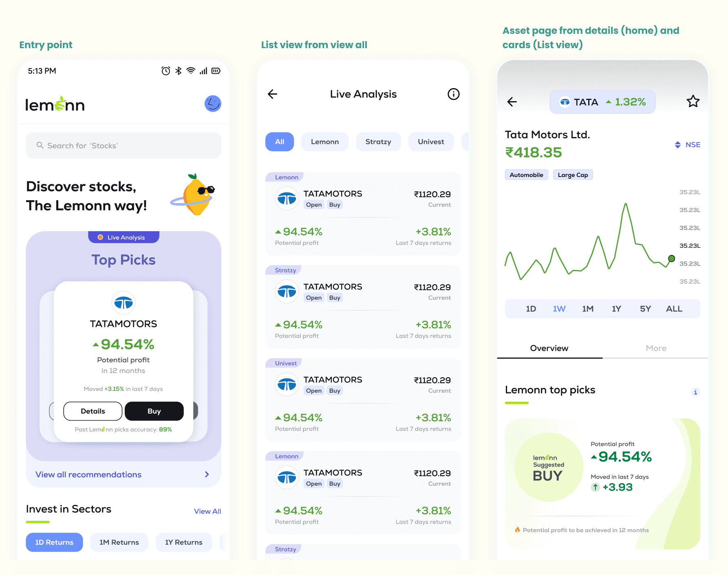Click the Wi-Fi status icon
The width and height of the screenshot is (728, 575).
point(191,71)
